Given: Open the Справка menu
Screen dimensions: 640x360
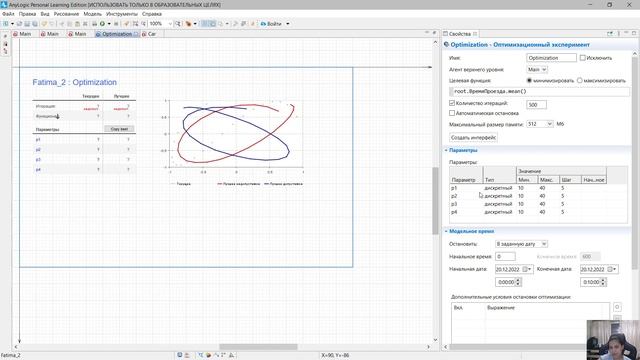Looking at the screenshot, I should tap(152, 14).
